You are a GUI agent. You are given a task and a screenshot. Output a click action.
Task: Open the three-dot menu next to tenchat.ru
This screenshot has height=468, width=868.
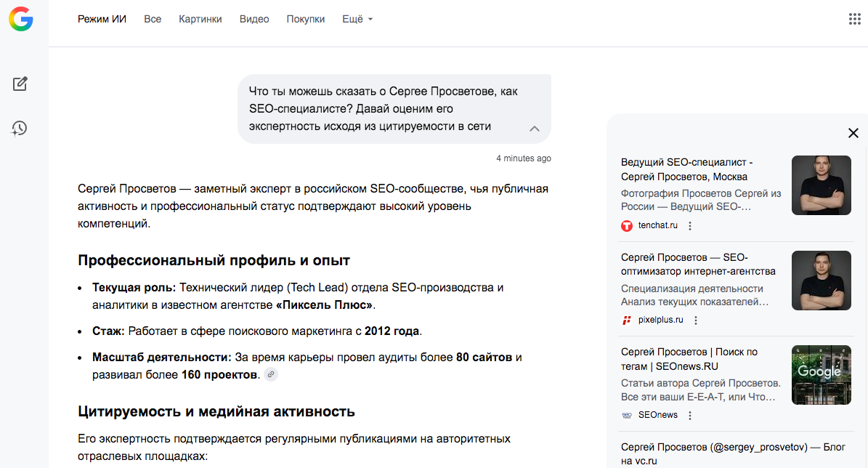689,225
